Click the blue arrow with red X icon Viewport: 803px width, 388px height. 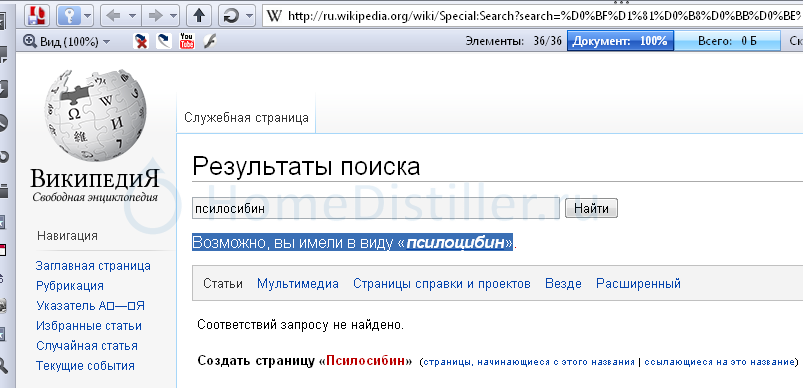[141, 41]
